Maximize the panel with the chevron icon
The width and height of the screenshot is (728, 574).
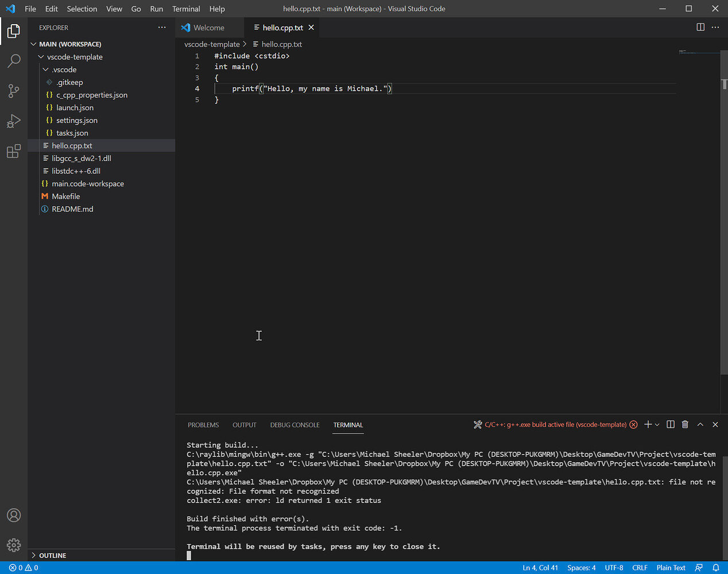point(700,424)
